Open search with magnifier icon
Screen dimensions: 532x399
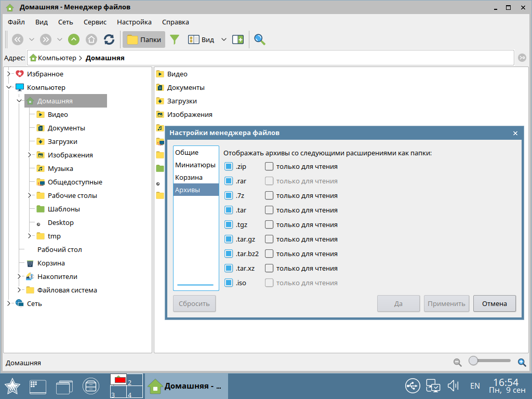point(259,39)
